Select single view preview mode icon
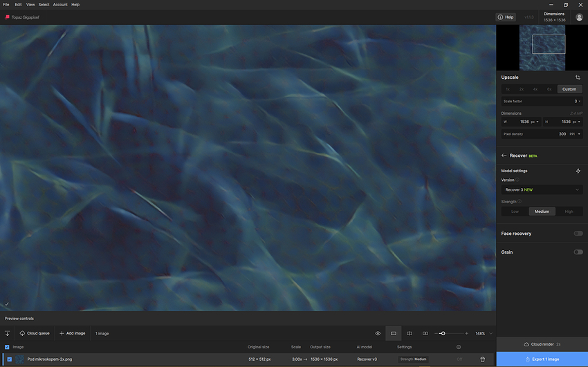The width and height of the screenshot is (588, 367). [x=394, y=333]
